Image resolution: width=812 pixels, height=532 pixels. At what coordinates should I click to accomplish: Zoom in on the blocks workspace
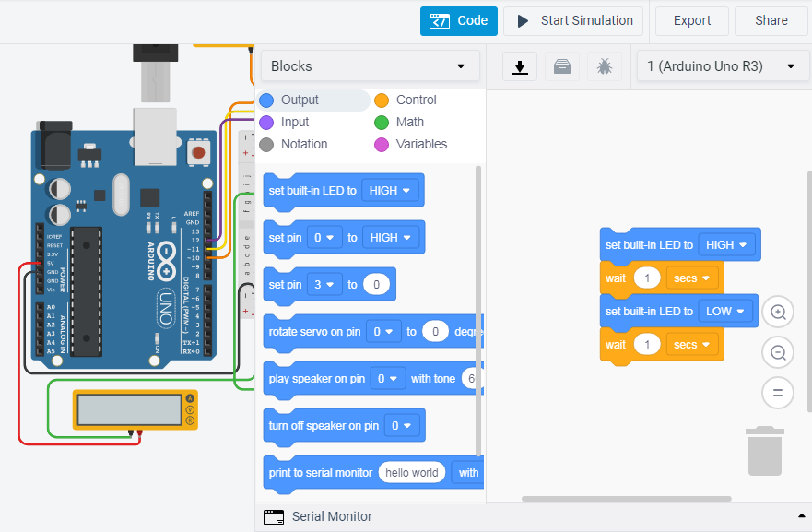click(x=778, y=312)
